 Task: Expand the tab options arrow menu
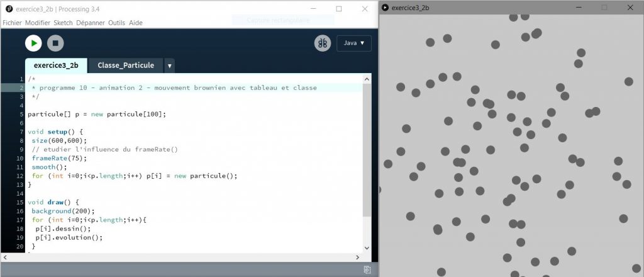[x=170, y=65]
